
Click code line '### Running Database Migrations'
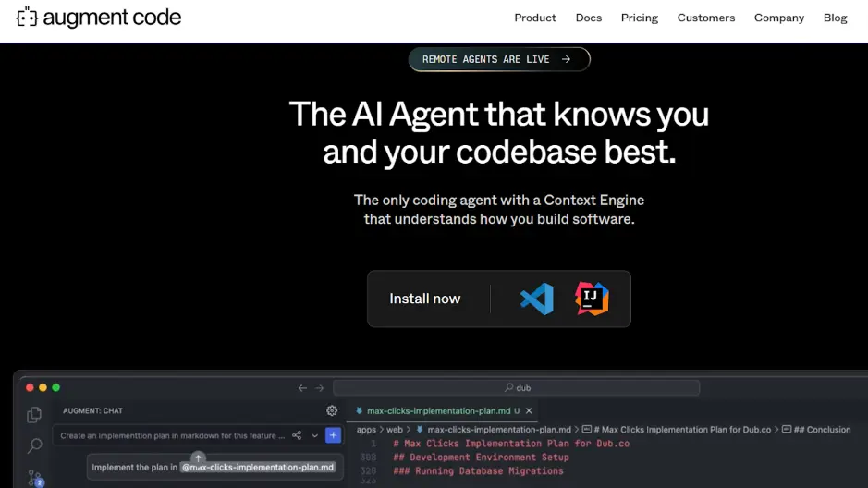point(478,471)
